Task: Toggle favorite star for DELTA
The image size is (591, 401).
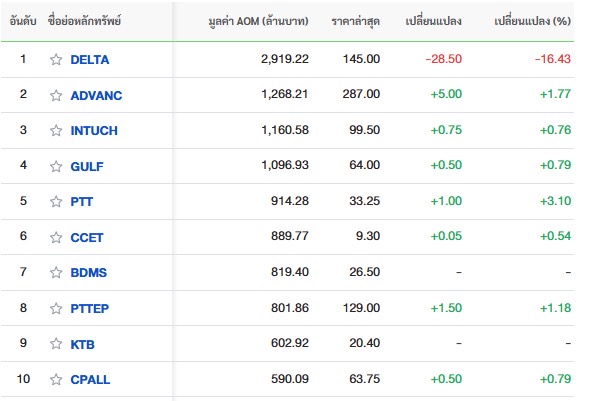Action: coord(56,59)
